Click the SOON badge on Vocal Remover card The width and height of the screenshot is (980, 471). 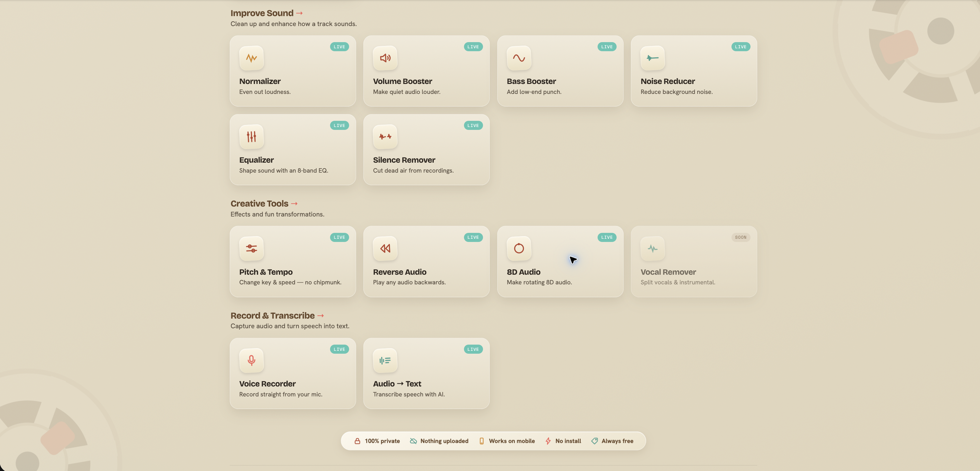coord(740,237)
